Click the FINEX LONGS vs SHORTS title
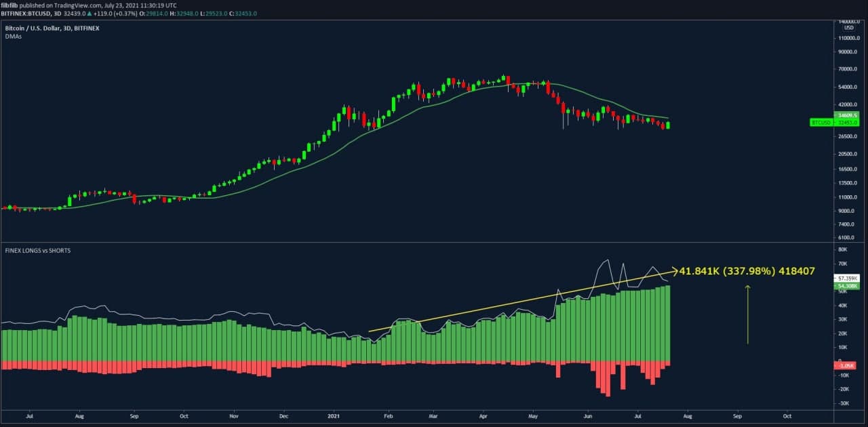This screenshot has height=427, width=868. point(38,251)
